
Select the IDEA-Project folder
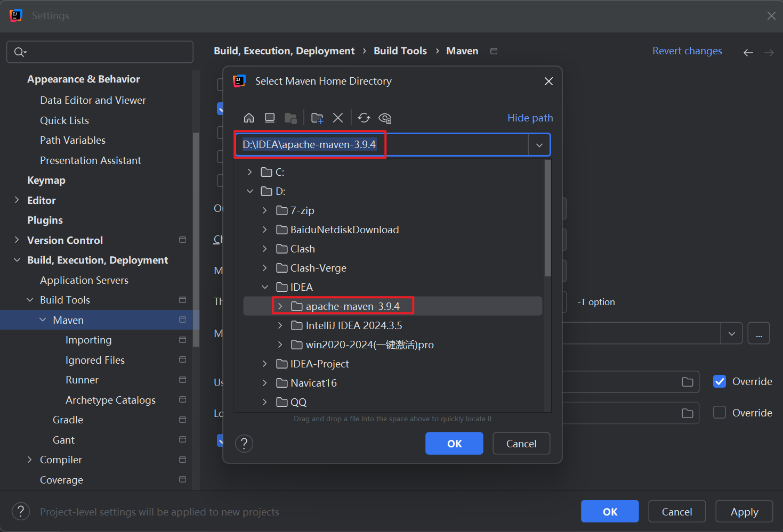(x=319, y=364)
